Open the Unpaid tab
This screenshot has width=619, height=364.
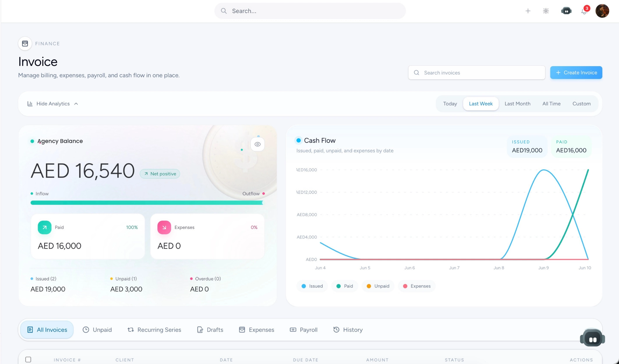click(x=97, y=330)
